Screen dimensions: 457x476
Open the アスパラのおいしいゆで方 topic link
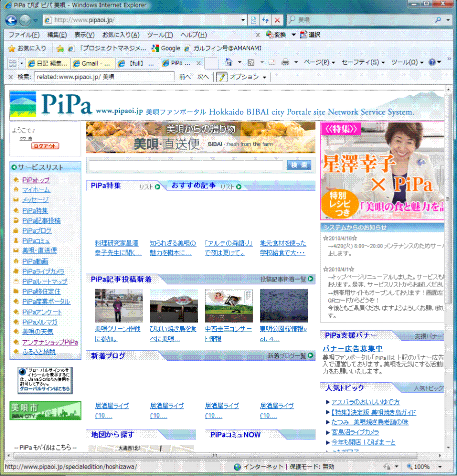click(365, 402)
